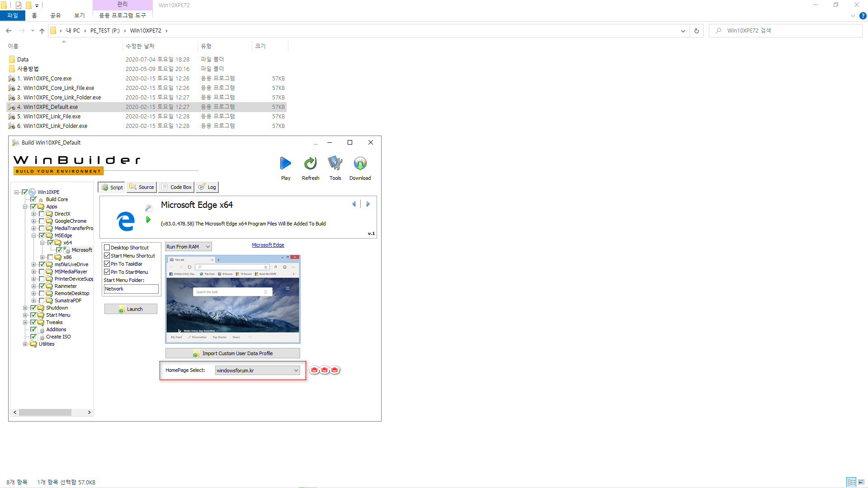Uncheck the Rainmeter tree checkbox
The image size is (868, 488).
tap(42, 286)
